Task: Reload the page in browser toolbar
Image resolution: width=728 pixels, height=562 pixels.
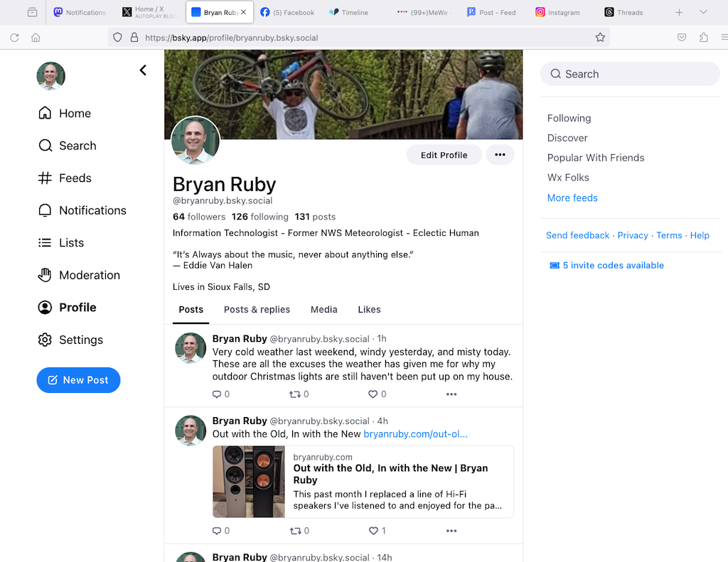Action: (x=14, y=38)
